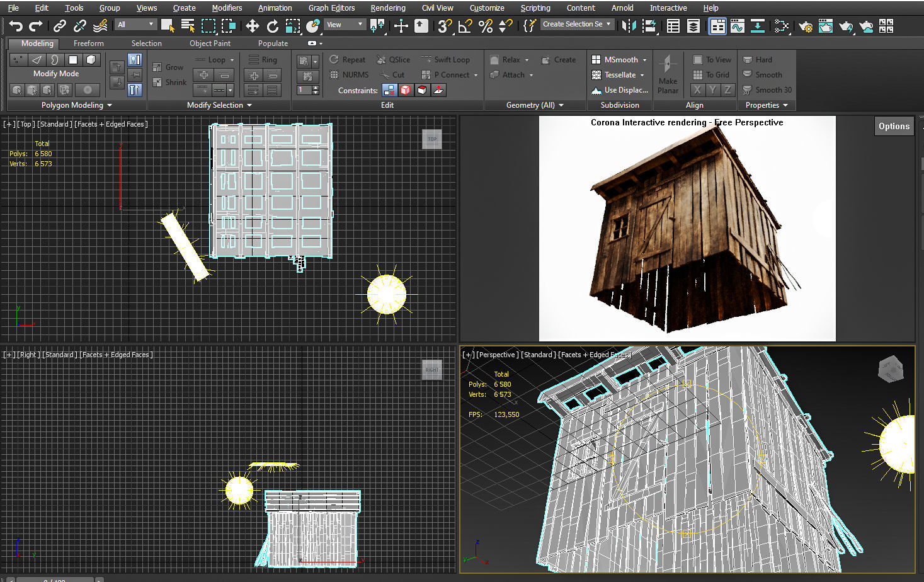Open the Scripting menu
Image resolution: width=924 pixels, height=582 pixels.
535,8
